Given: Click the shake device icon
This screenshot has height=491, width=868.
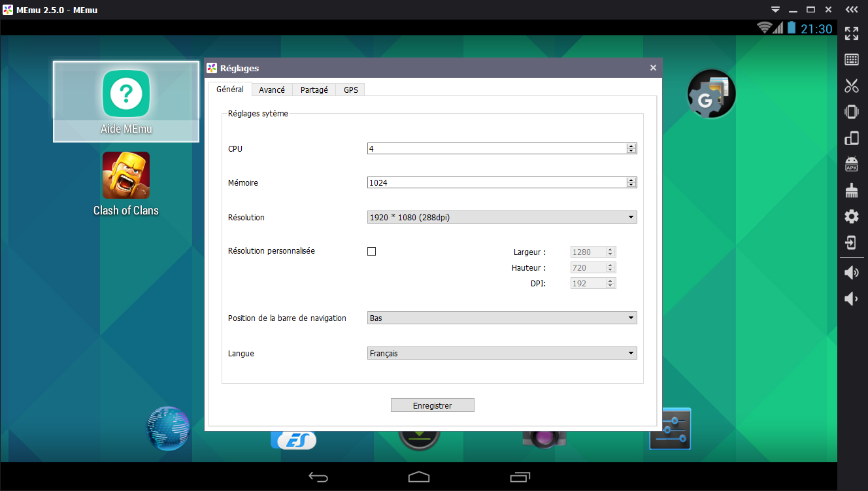Looking at the screenshot, I should coord(851,112).
